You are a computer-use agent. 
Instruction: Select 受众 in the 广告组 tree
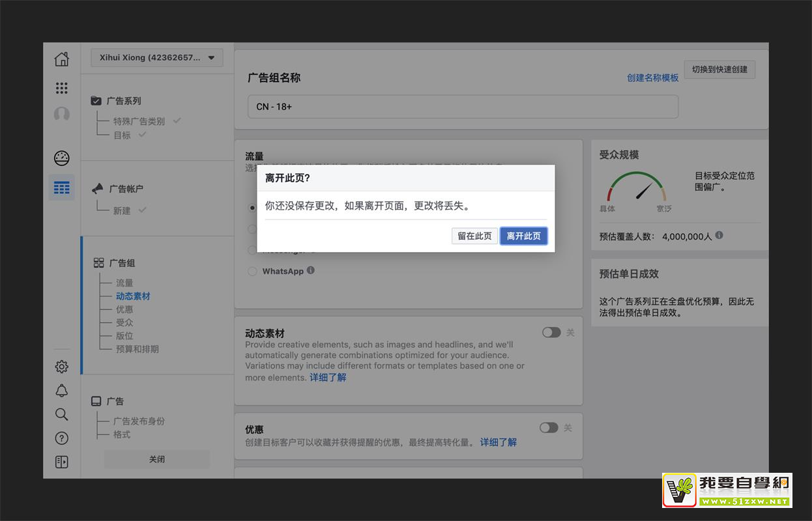pyautogui.click(x=124, y=322)
